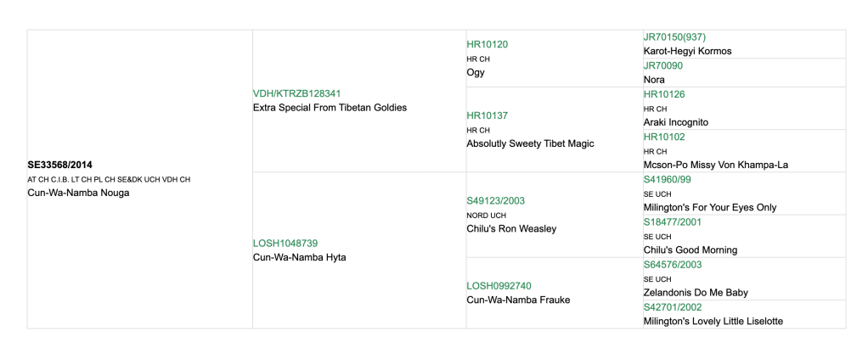Click the name Milington's Lovely Little Liselotte

click(713, 321)
